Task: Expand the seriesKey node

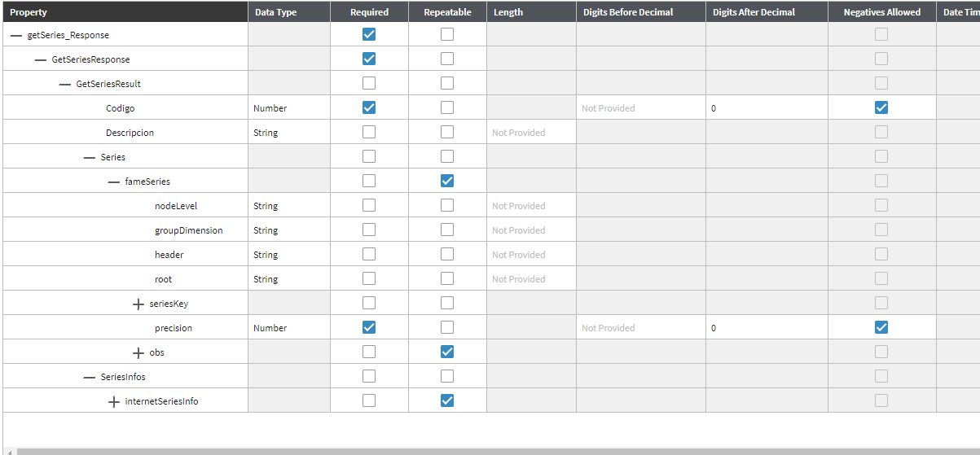Action: pyautogui.click(x=138, y=304)
